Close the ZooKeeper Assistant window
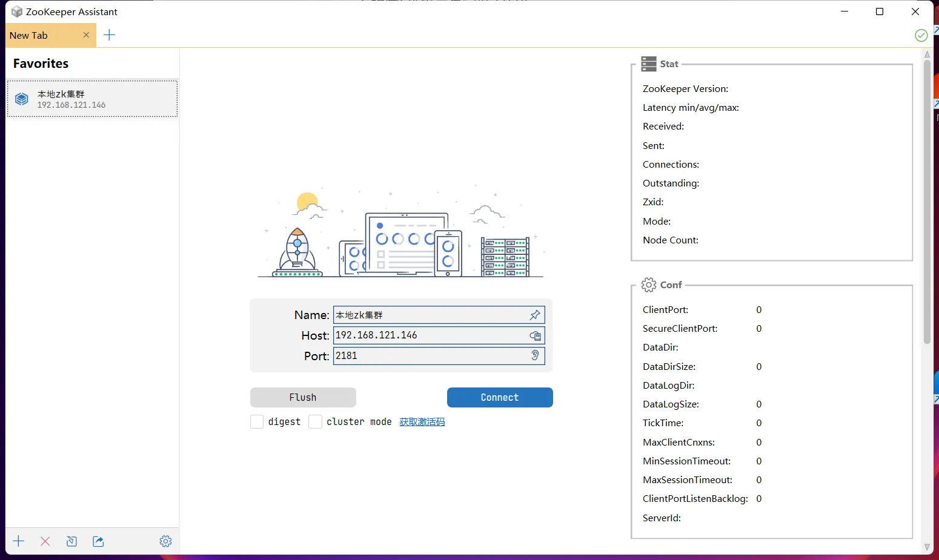The image size is (939, 560). (x=915, y=12)
